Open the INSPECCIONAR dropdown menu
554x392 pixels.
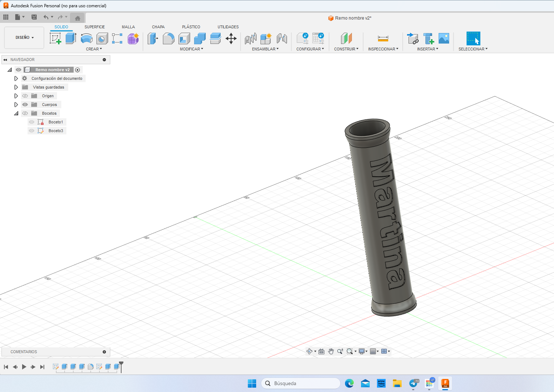pos(383,49)
